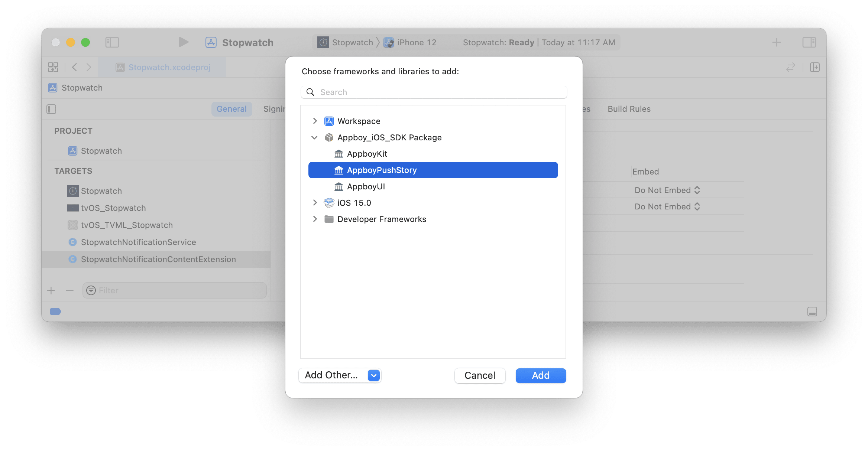Expand the iOS 15.0 node
Image resolution: width=868 pixels, height=453 pixels.
tap(315, 203)
